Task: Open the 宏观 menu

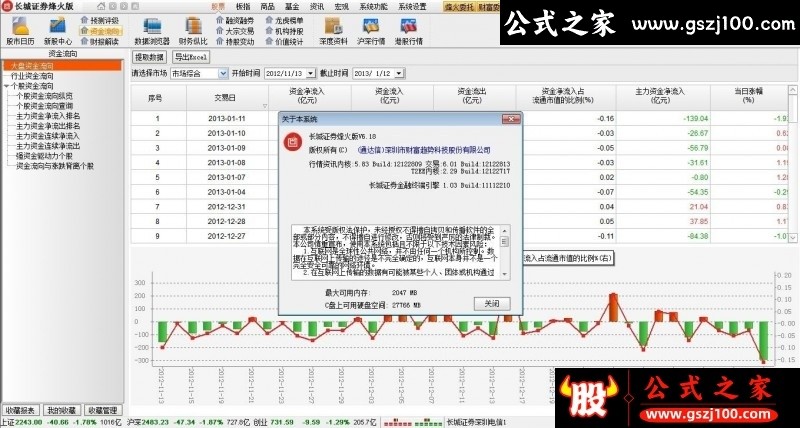Action: (341, 7)
